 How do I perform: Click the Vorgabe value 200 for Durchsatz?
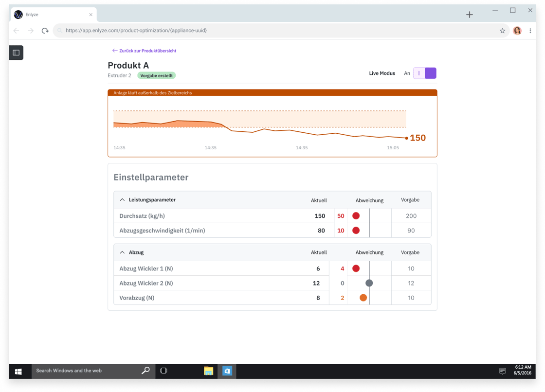click(x=411, y=216)
